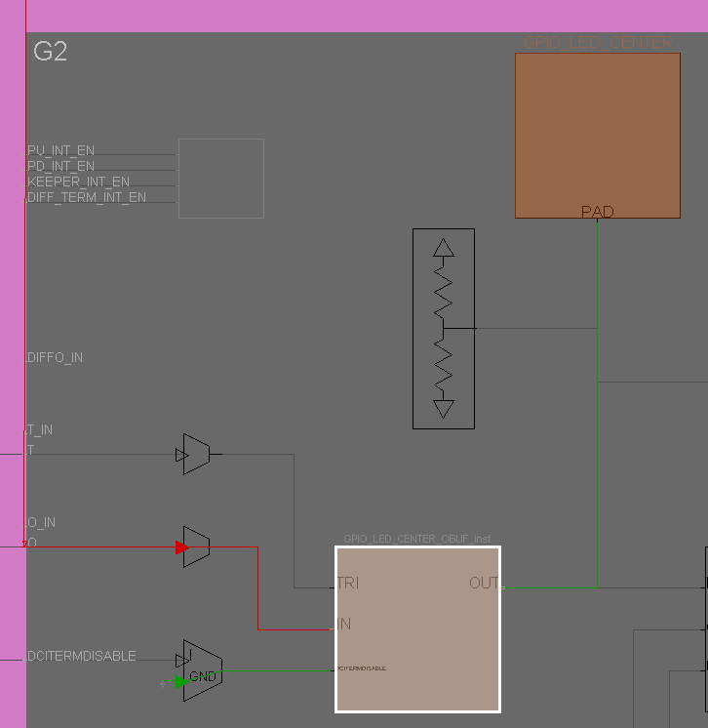Click the small DCITERMDISABLE pin on the OBUF

click(x=362, y=668)
